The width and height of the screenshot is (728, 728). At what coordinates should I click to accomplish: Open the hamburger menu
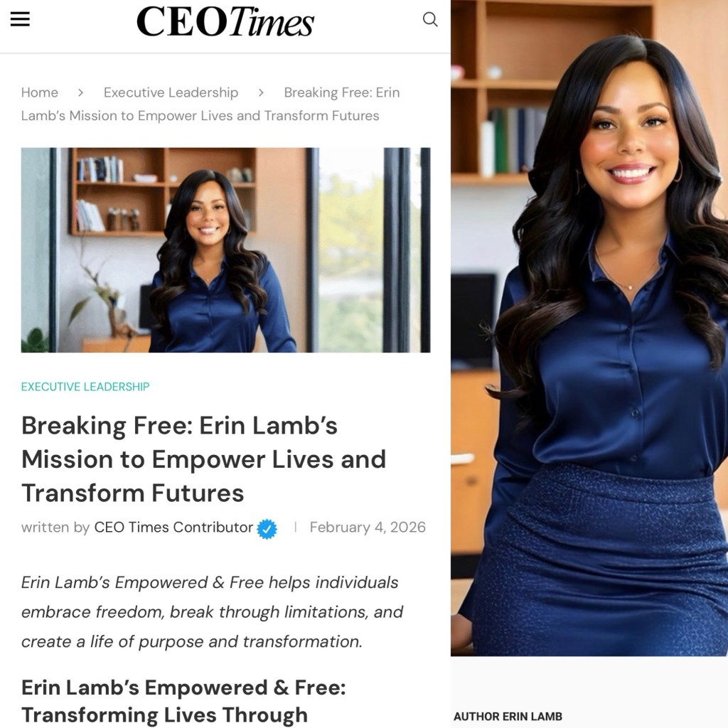20,19
